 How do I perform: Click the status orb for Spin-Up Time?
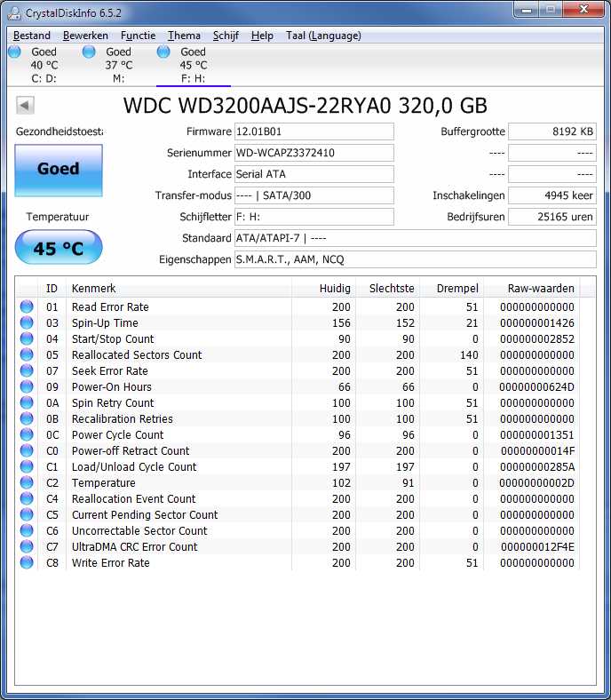pos(27,322)
